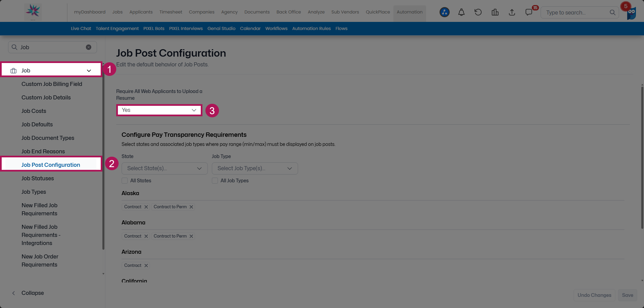Remove Contract to Perm tag under Alabama
This screenshot has width=644, height=308.
click(191, 236)
